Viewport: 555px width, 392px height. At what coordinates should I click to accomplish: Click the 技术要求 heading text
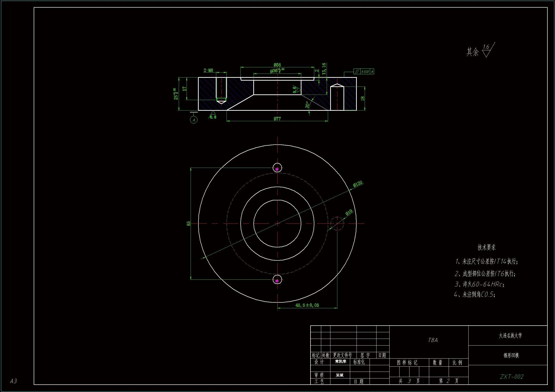point(486,247)
